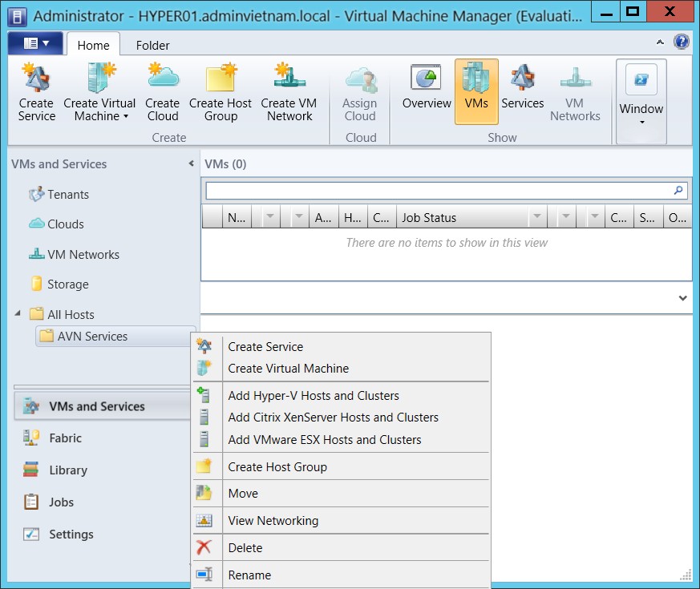
Task: Switch to the Home ribbon tab
Action: 93,45
